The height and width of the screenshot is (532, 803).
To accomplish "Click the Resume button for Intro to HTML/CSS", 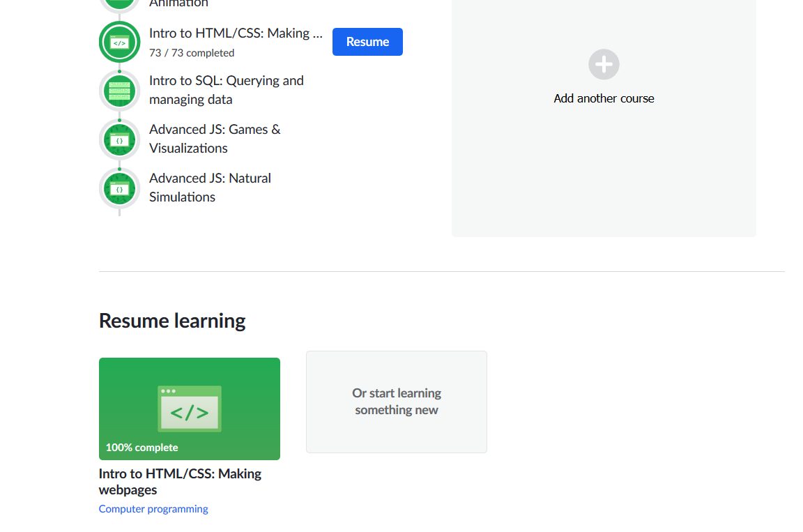I will point(367,42).
